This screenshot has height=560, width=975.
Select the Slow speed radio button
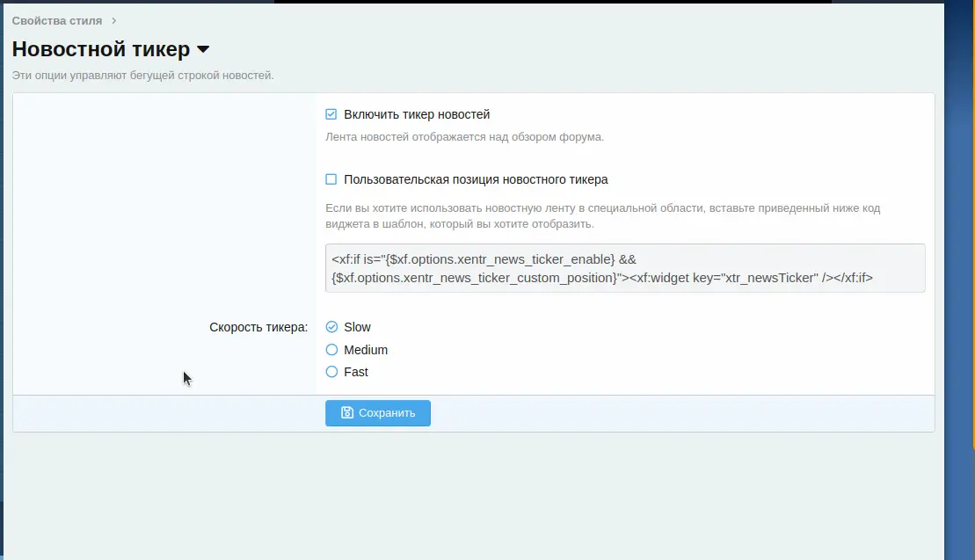point(331,327)
